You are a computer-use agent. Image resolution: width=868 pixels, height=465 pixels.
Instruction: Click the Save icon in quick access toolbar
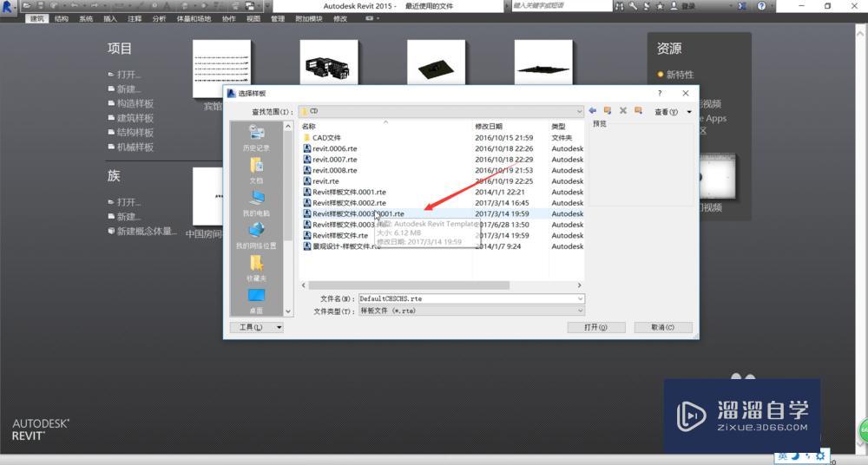point(41,6)
